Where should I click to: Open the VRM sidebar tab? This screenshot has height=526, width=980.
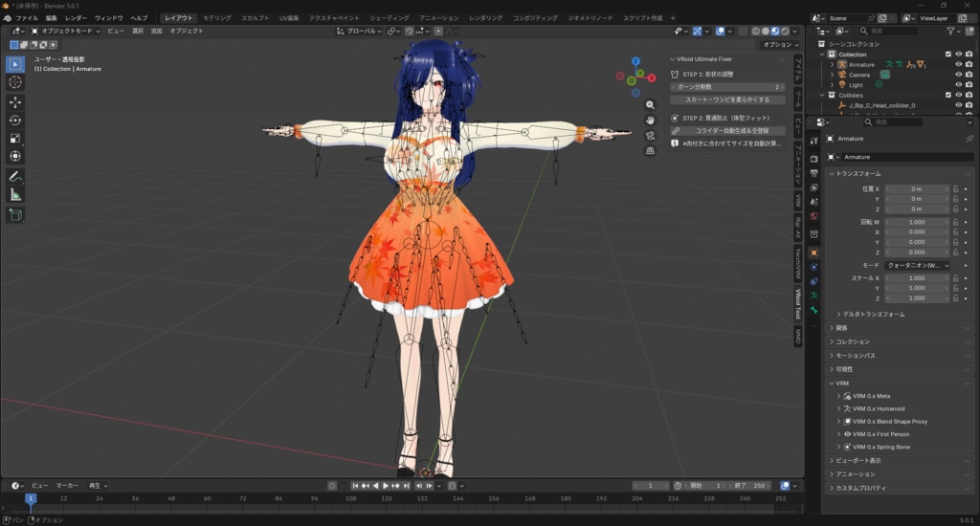pyautogui.click(x=798, y=200)
